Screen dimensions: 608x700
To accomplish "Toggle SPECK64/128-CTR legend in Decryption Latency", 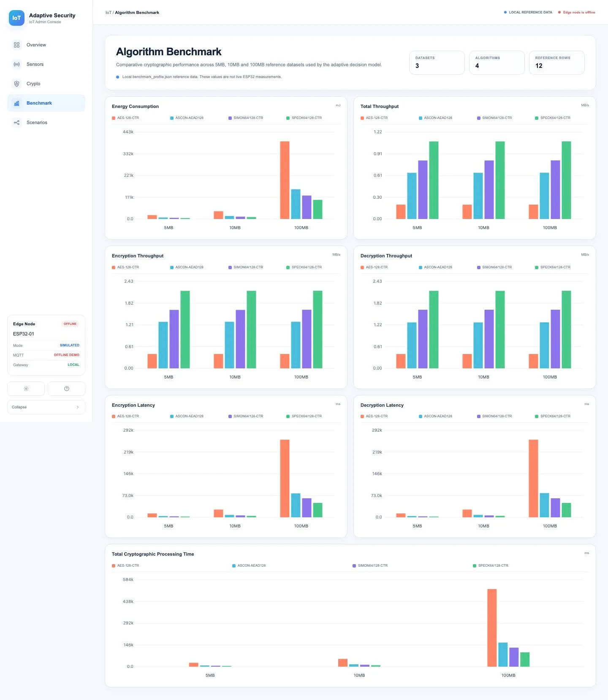I will [x=552, y=416].
